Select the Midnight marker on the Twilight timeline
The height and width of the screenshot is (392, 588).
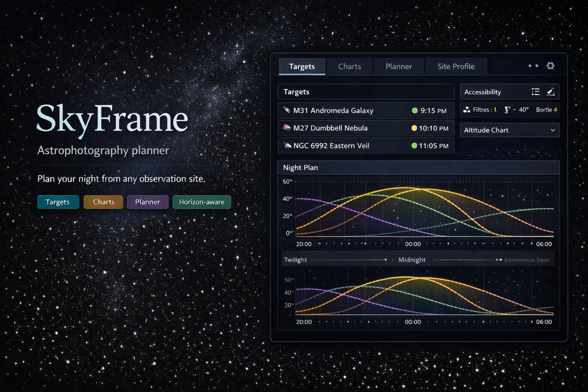[x=412, y=259]
